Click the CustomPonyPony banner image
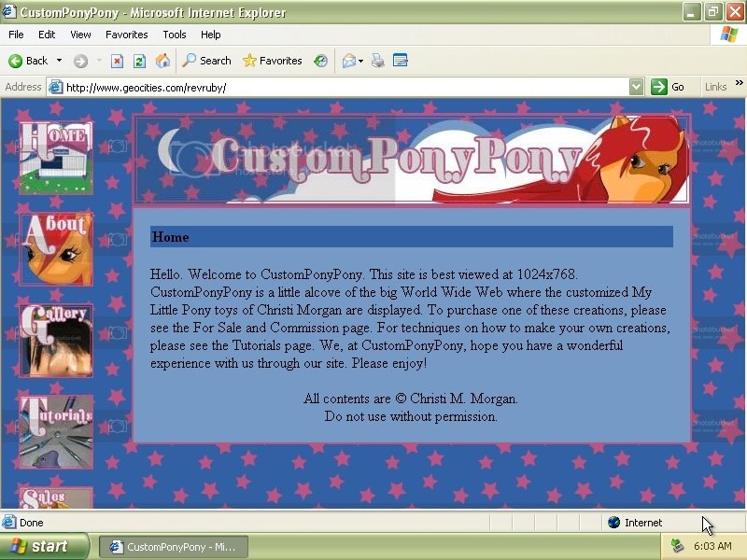This screenshot has height=560, width=747. pyautogui.click(x=412, y=160)
